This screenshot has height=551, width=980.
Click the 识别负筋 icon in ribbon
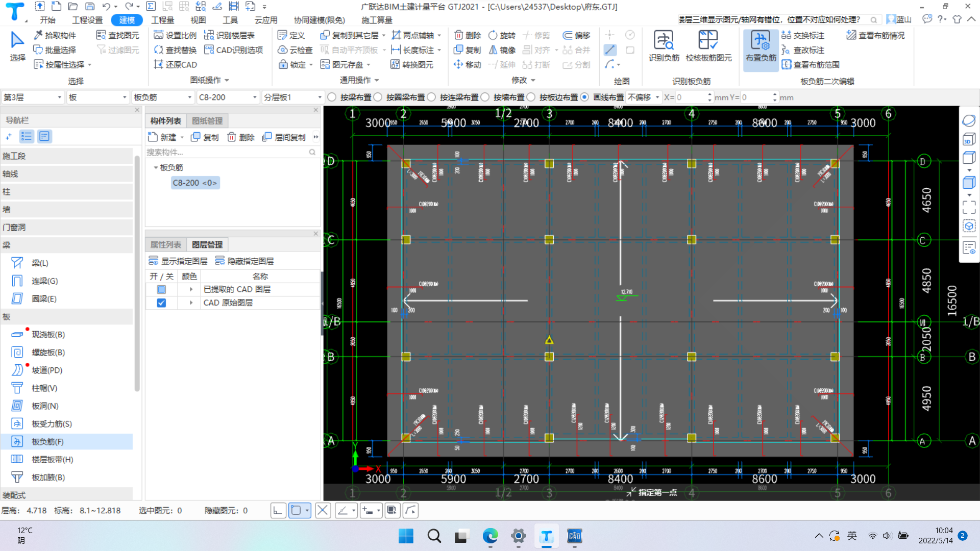[x=664, y=41]
